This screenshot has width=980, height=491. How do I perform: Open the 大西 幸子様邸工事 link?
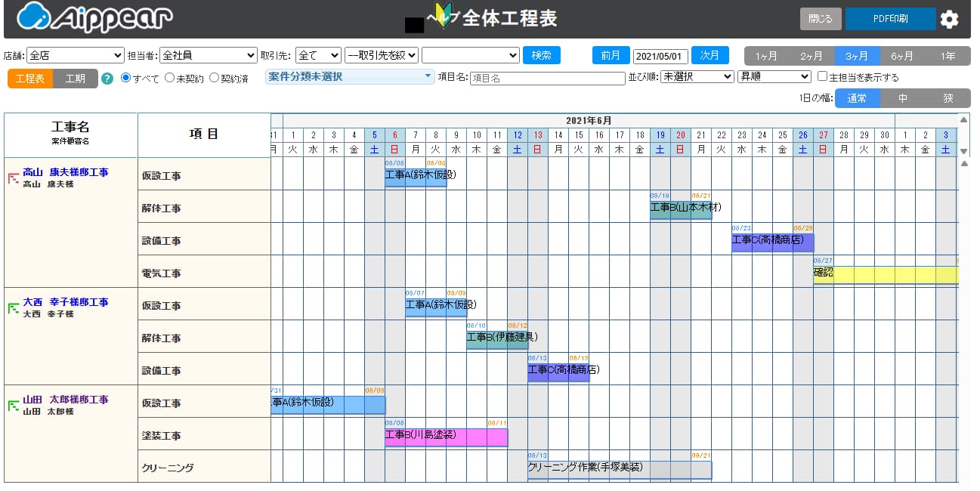coord(66,302)
